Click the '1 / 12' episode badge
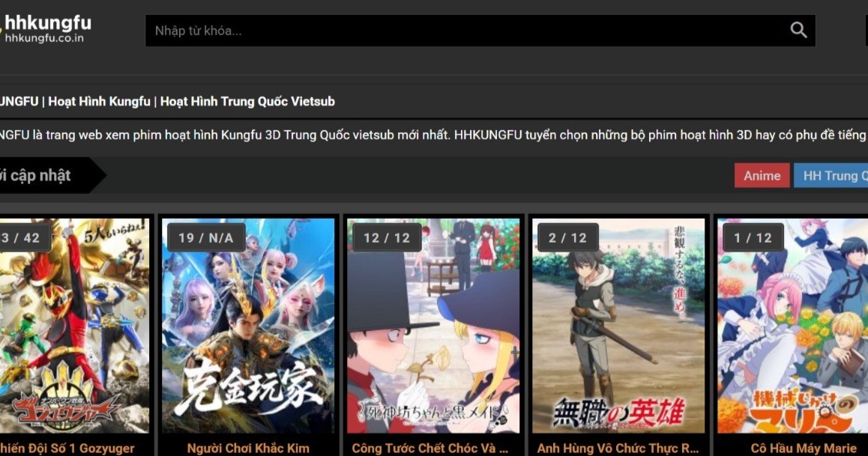This screenshot has height=456, width=868. click(753, 237)
